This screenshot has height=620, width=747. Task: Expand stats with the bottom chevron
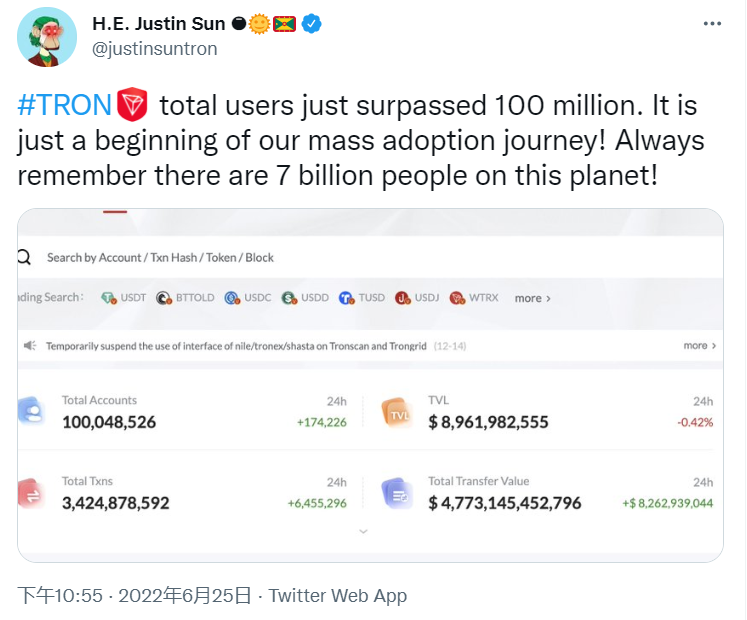tap(363, 531)
